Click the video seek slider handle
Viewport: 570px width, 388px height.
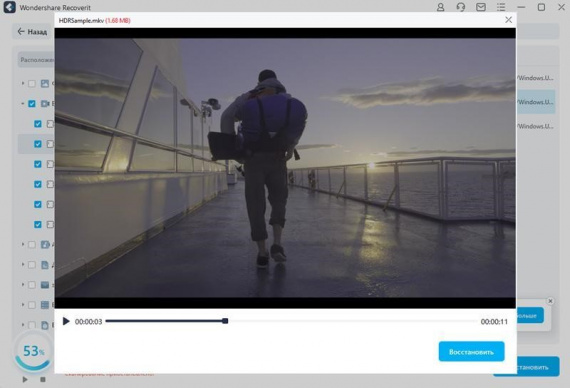[x=225, y=321]
